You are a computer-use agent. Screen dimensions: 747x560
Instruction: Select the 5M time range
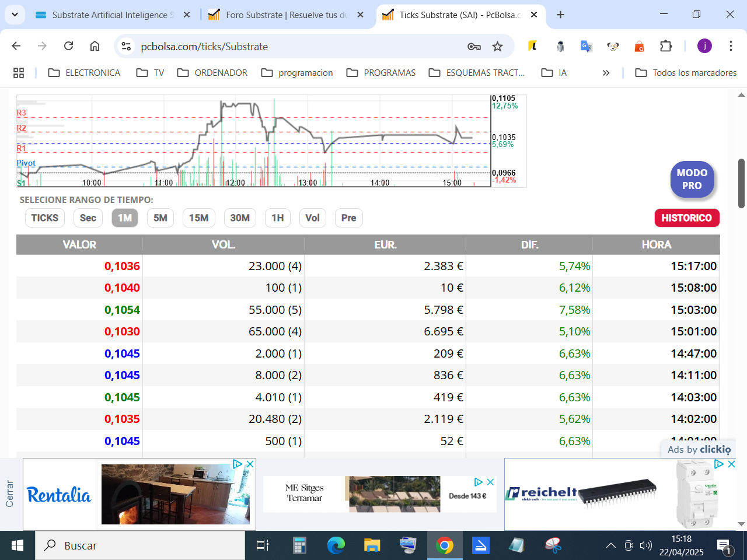click(x=160, y=218)
